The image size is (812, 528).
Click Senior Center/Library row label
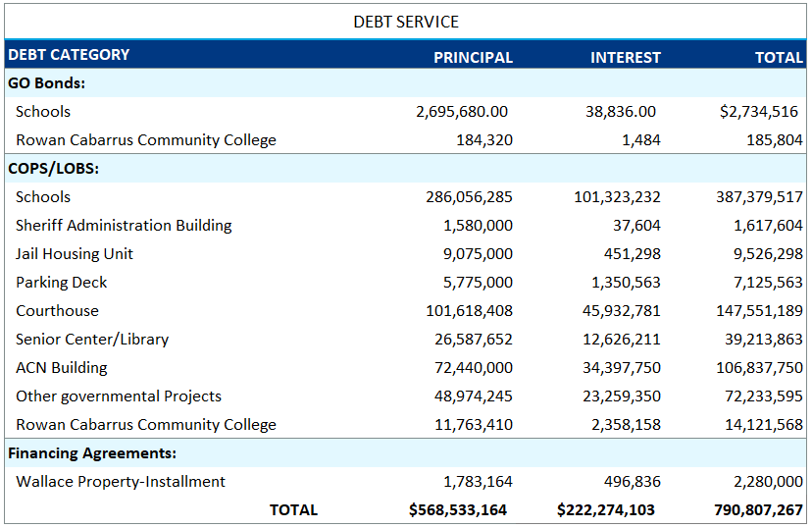point(92,340)
